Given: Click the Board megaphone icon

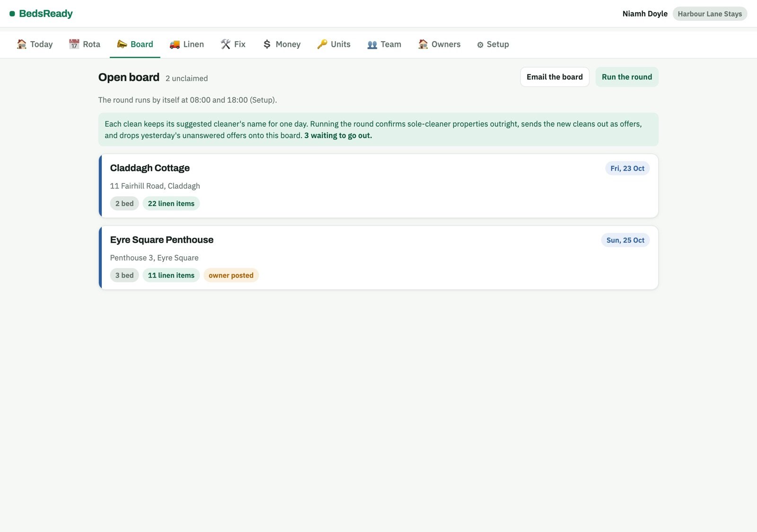Looking at the screenshot, I should tap(122, 44).
